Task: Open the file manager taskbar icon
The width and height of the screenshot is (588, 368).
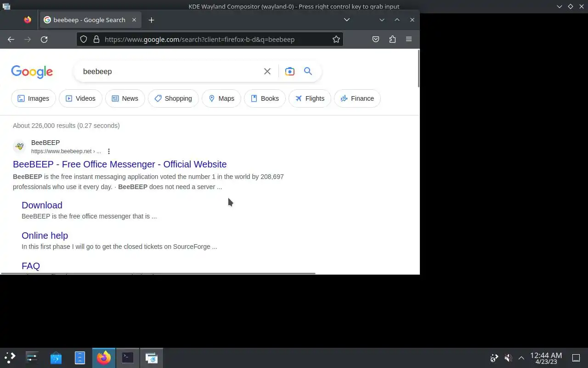Action: click(80, 357)
